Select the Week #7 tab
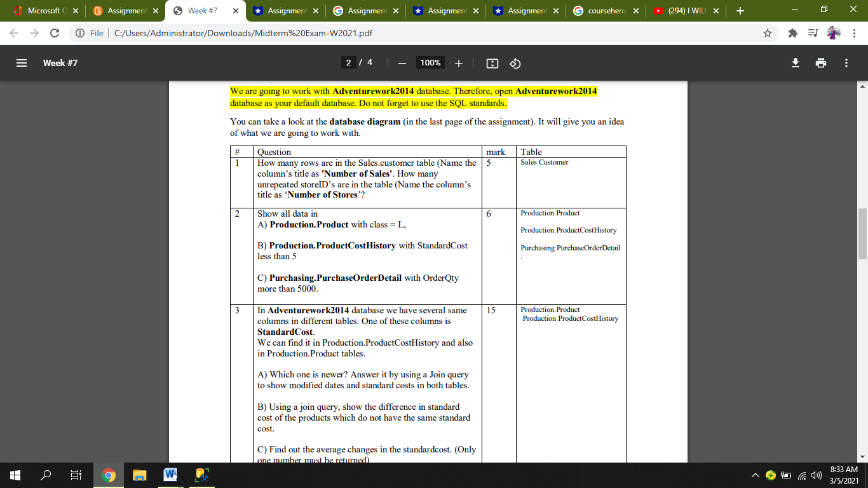Image resolution: width=868 pixels, height=488 pixels. click(x=204, y=11)
